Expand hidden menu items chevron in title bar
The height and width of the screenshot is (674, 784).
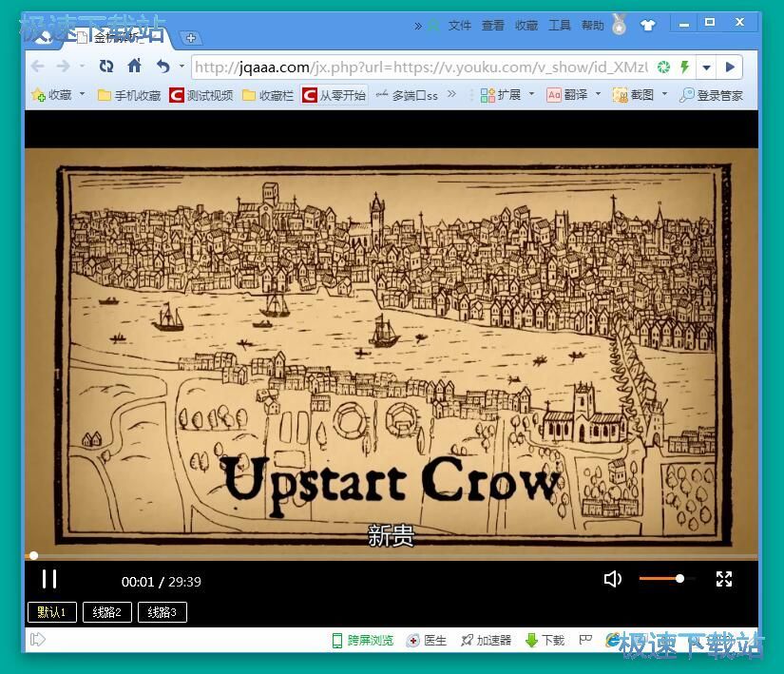(x=418, y=26)
